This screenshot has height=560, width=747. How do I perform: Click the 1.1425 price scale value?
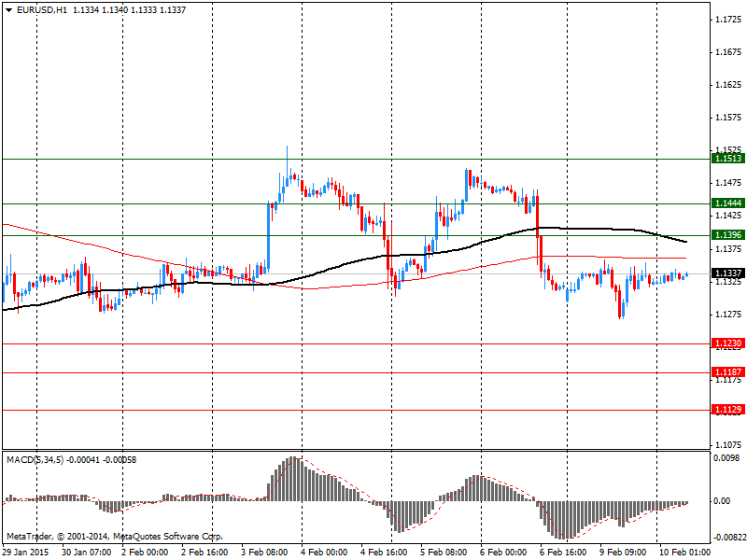(729, 216)
